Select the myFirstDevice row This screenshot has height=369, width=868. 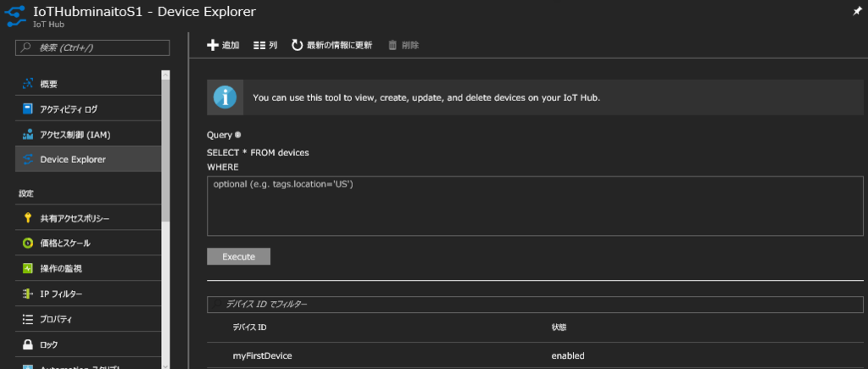point(535,355)
